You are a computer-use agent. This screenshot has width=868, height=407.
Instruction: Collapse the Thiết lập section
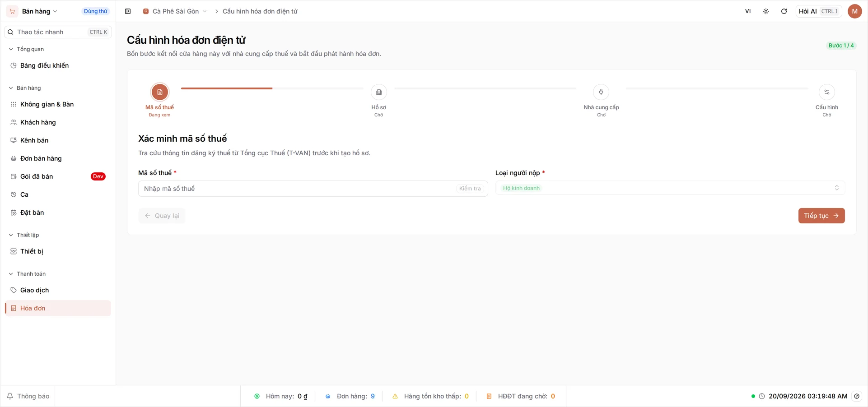point(24,235)
